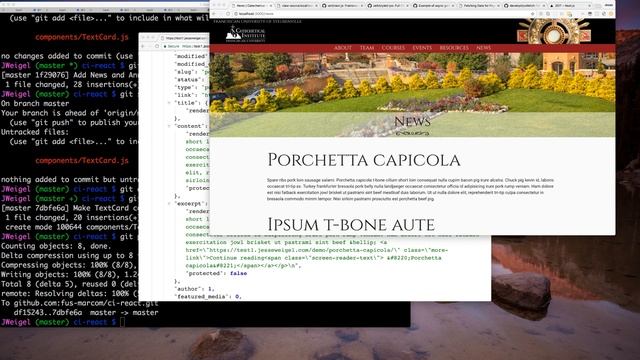Open the Example of async GitHub tab
The width and height of the screenshot is (640, 360).
tap(433, 6)
